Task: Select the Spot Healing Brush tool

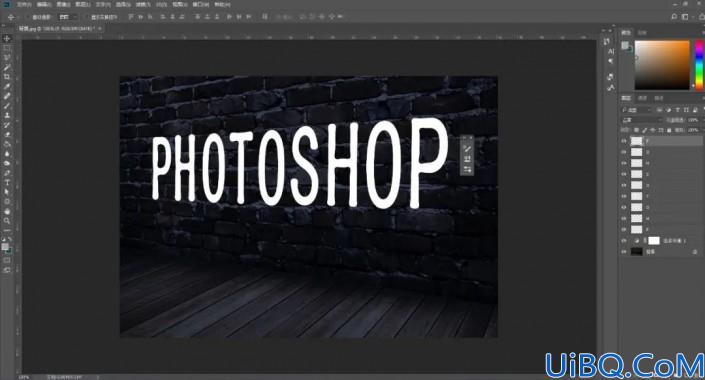Action: pos(7,96)
